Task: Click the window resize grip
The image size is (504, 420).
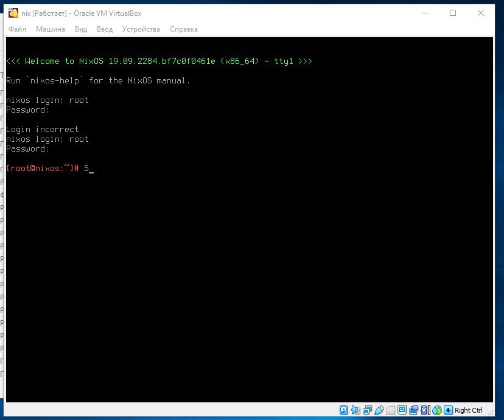Action: pyautogui.click(x=491, y=412)
